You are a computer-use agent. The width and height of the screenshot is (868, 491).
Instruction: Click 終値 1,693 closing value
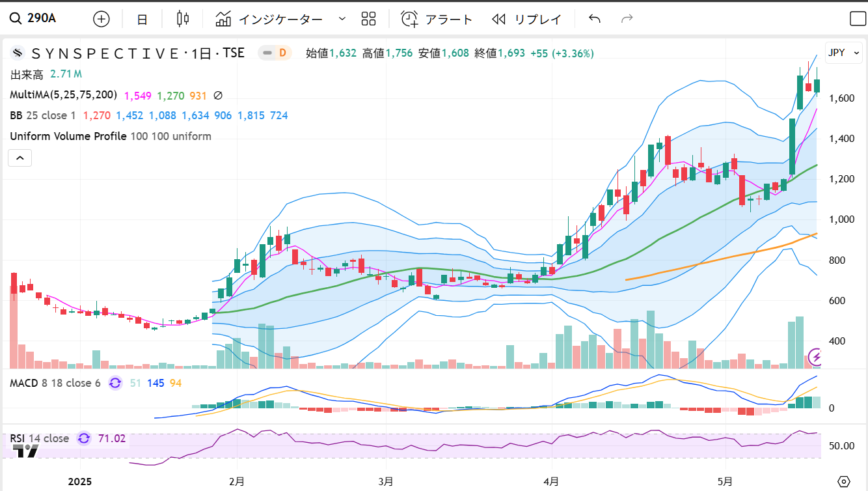500,53
